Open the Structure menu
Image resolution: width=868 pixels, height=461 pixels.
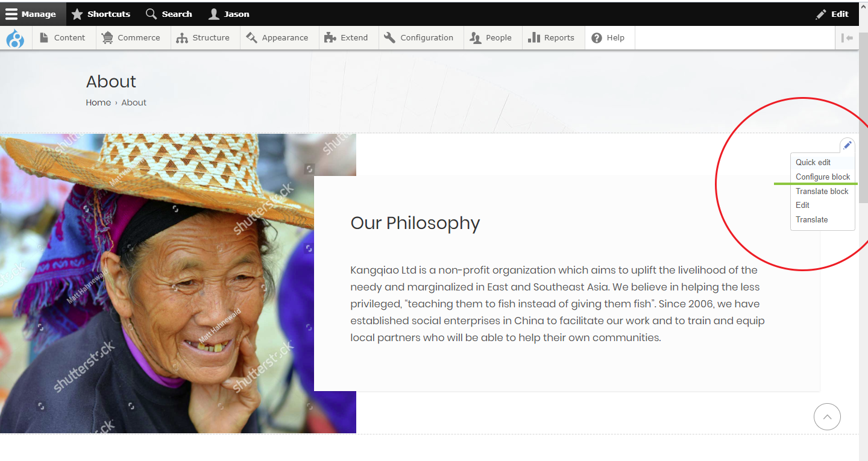click(203, 37)
